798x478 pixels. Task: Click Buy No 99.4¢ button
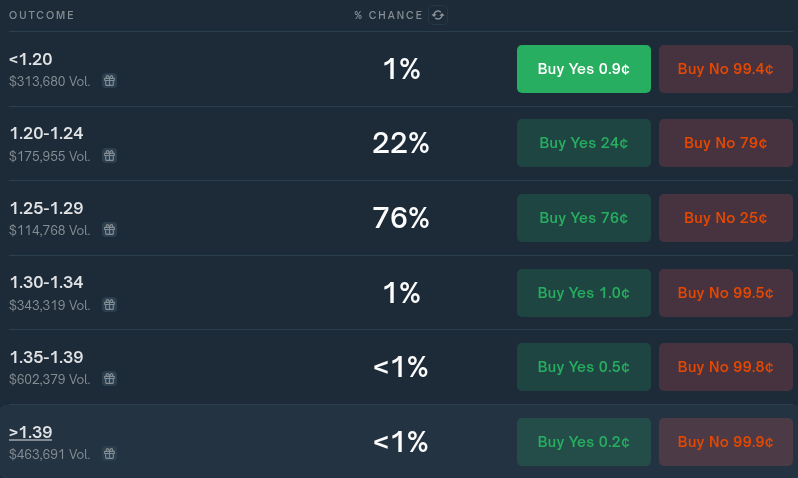pos(726,69)
